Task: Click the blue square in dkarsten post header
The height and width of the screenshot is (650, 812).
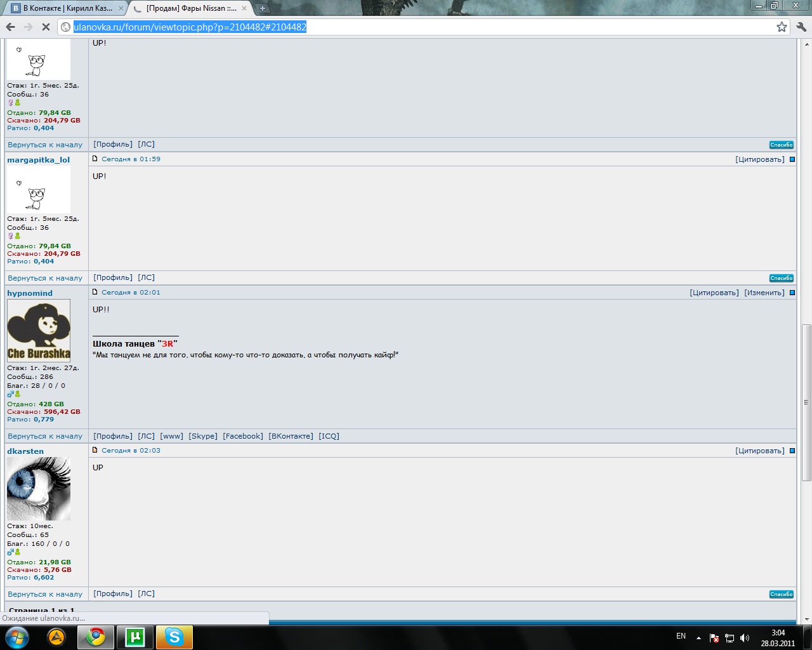Action: [792, 451]
